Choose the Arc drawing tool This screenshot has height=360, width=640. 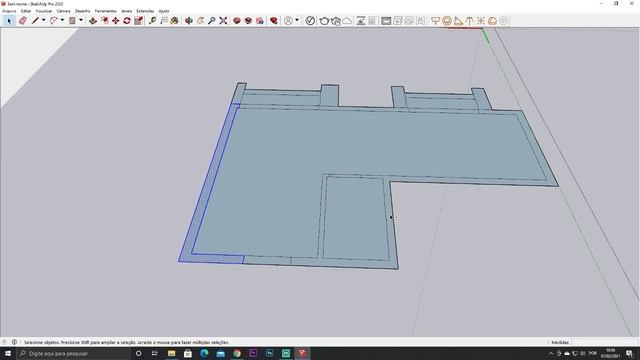pyautogui.click(x=53, y=20)
